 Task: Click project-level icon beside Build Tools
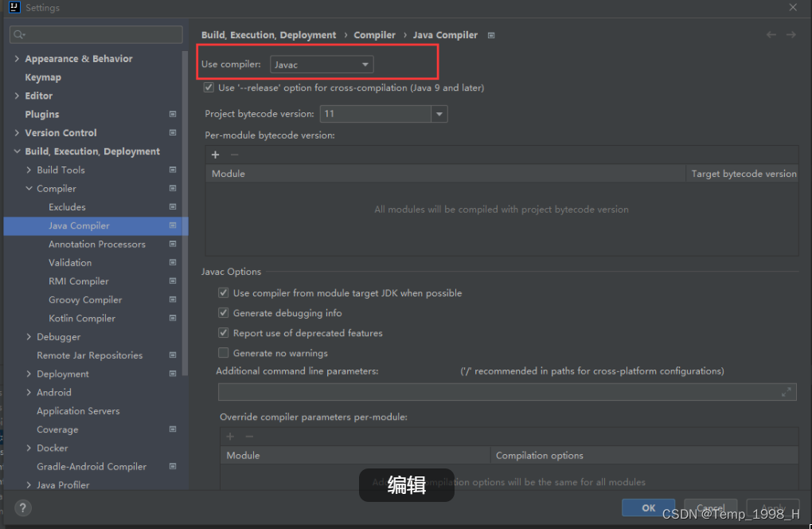point(173,170)
